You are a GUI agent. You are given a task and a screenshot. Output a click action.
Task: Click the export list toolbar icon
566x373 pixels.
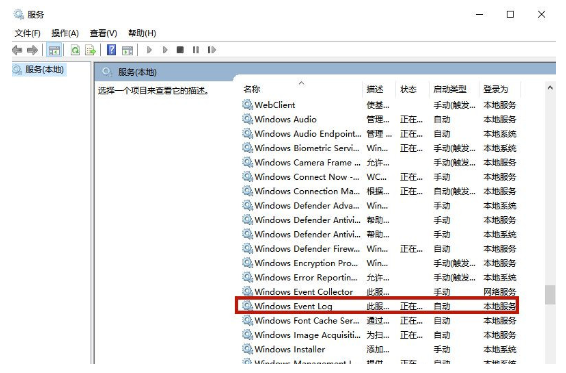pyautogui.click(x=90, y=50)
